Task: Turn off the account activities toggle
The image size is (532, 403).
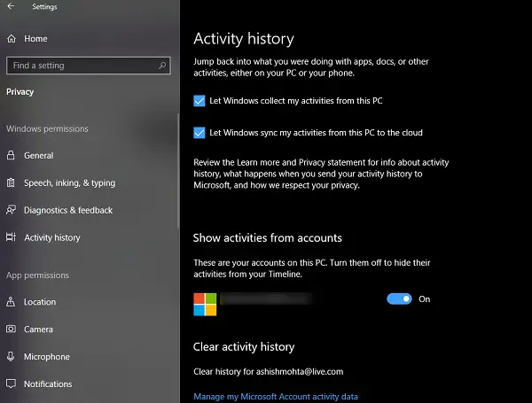Action: [x=399, y=299]
